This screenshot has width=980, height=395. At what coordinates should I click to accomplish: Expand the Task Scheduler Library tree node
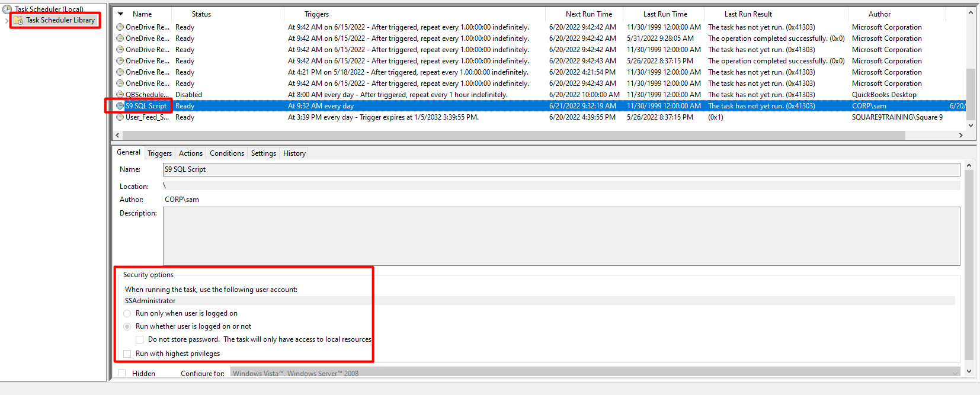click(7, 21)
